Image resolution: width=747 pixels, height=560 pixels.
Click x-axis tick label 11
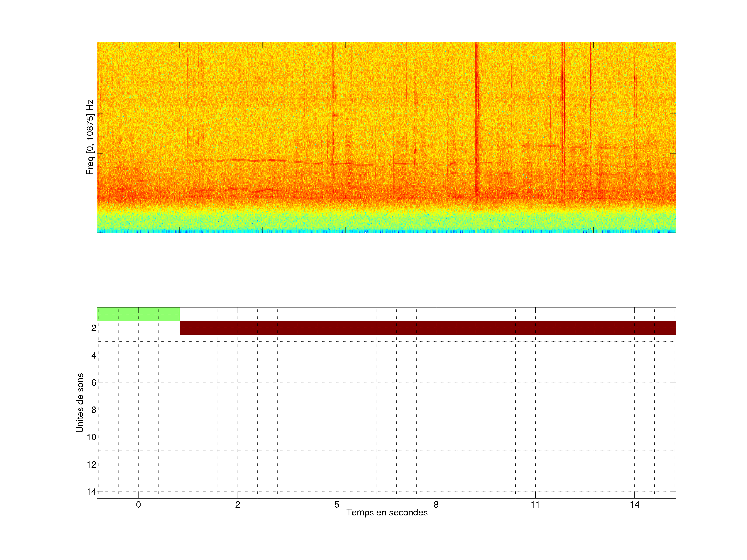tap(535, 505)
